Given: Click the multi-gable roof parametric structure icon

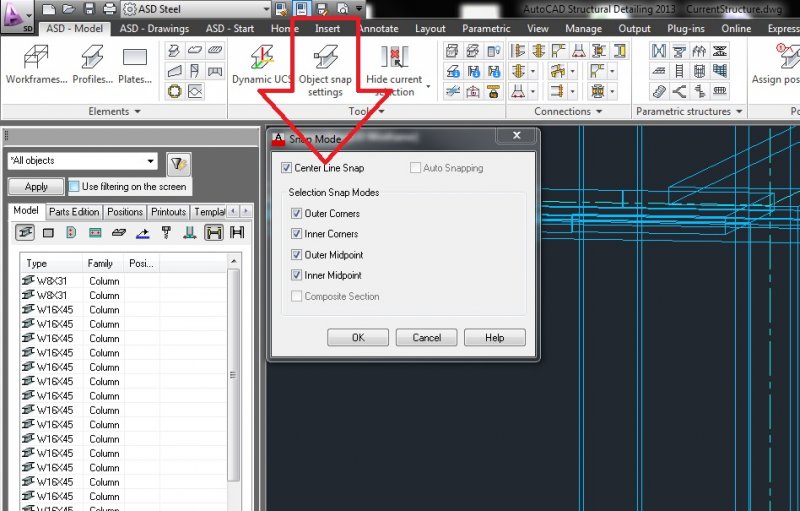Looking at the screenshot, I should click(x=699, y=50).
